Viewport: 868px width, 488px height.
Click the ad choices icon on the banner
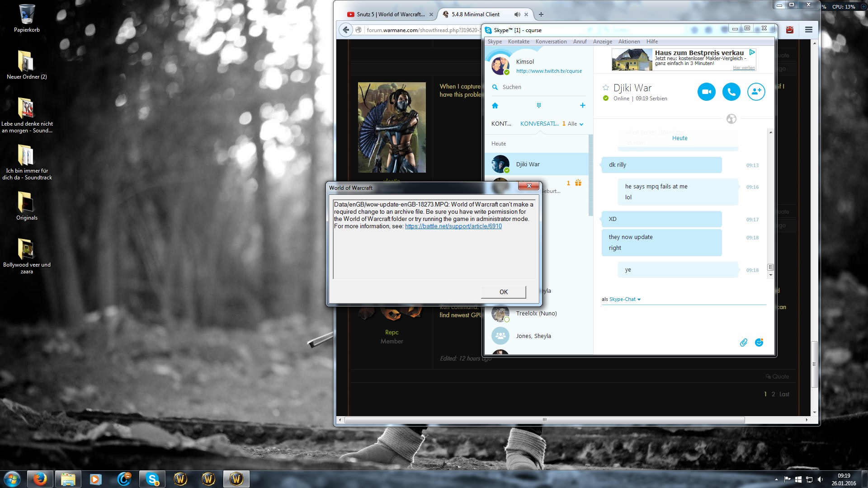click(752, 52)
